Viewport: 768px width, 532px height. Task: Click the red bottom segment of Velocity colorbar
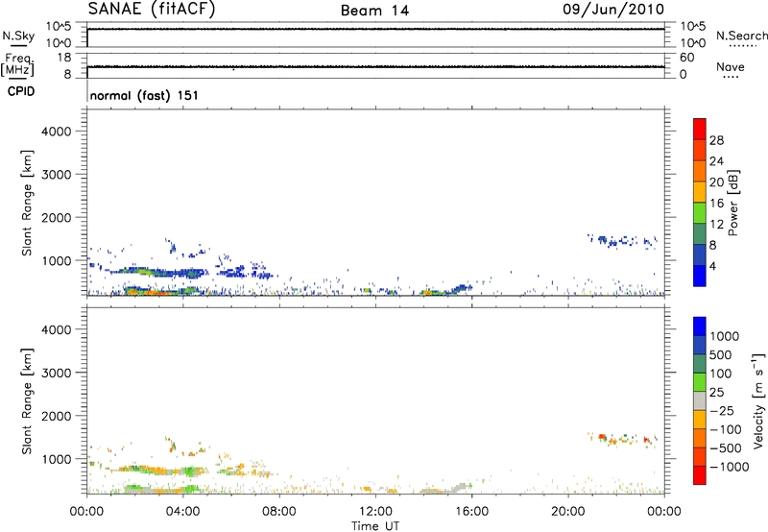tap(700, 475)
